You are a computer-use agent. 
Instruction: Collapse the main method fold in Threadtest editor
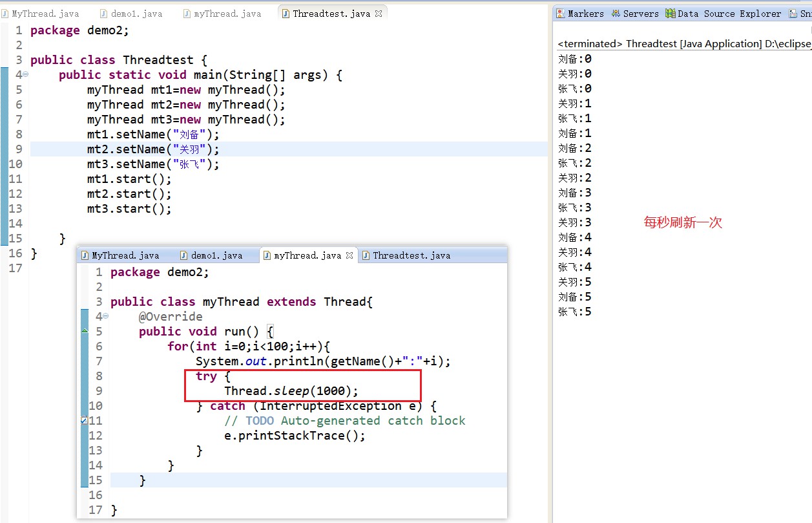coord(25,75)
